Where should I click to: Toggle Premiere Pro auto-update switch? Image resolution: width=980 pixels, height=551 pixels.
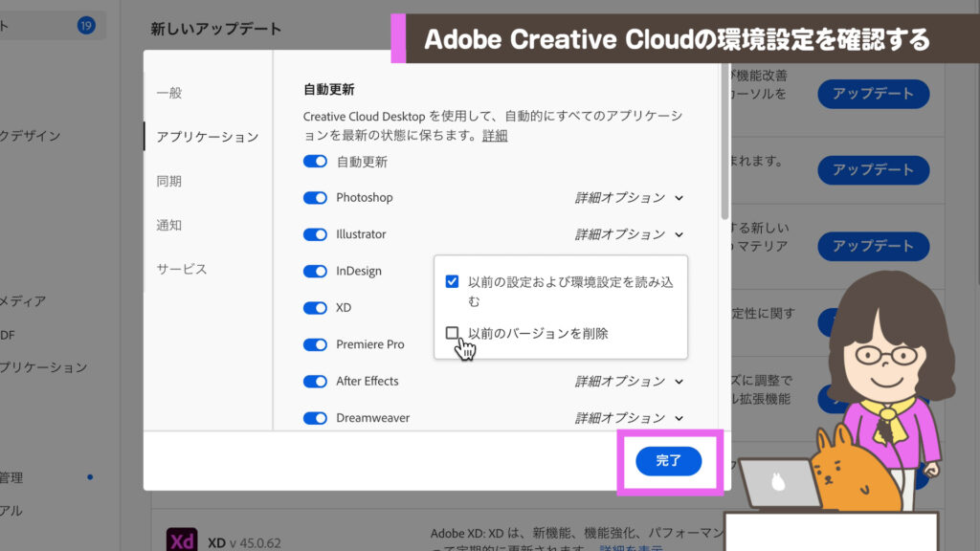point(315,344)
